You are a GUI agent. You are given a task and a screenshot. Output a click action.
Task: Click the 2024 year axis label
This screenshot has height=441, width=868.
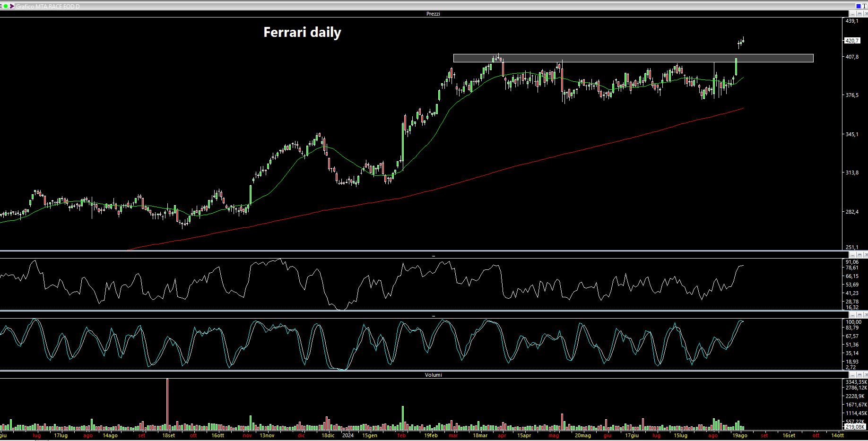point(348,435)
